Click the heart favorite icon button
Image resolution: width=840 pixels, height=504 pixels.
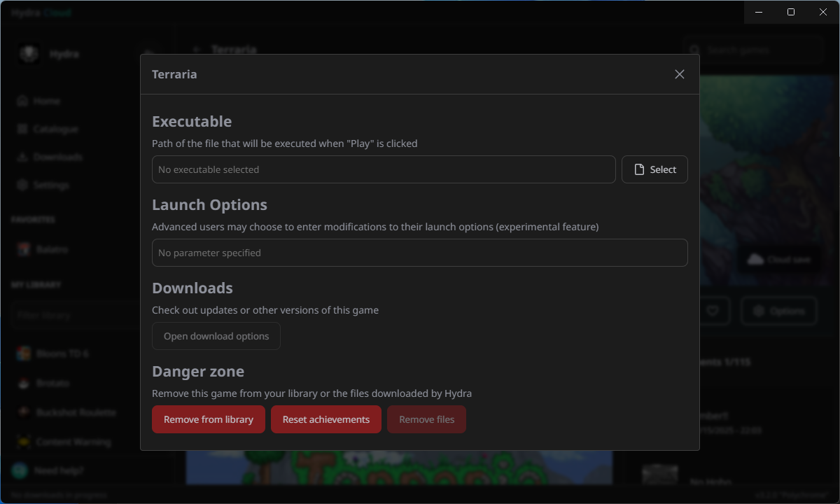[712, 311]
